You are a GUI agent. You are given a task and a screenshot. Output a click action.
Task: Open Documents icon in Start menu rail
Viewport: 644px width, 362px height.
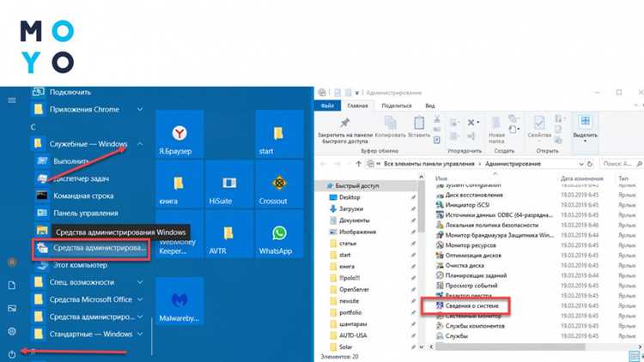pyautogui.click(x=12, y=285)
